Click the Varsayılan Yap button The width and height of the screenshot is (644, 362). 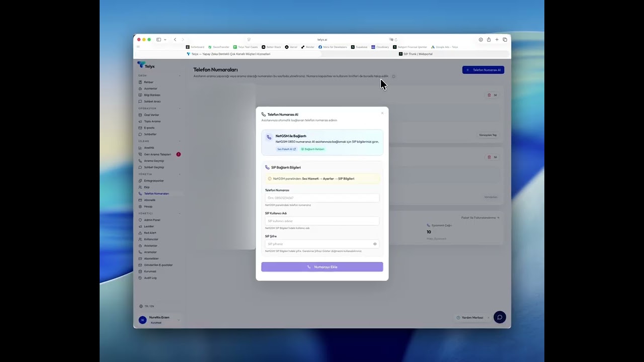(x=488, y=135)
